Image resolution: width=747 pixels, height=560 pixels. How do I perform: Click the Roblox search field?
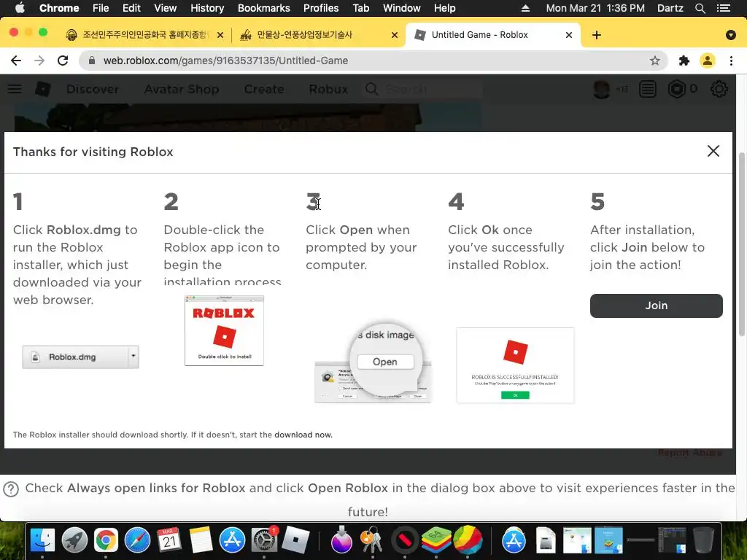423,89
